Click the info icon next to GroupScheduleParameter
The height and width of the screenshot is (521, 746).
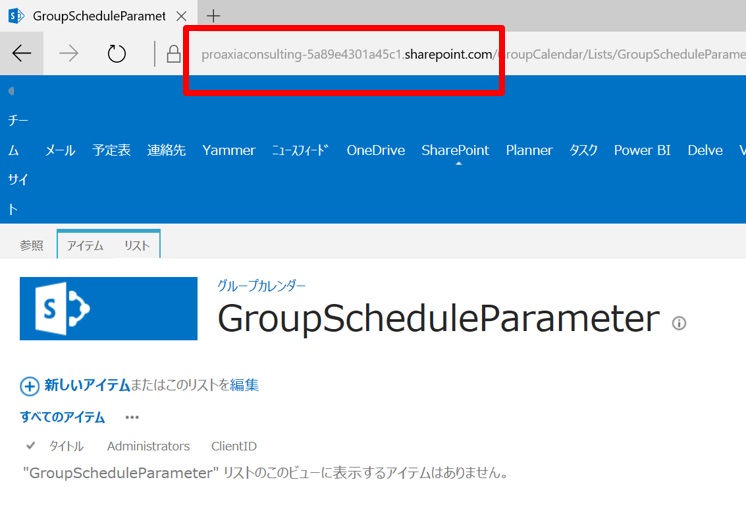[679, 323]
